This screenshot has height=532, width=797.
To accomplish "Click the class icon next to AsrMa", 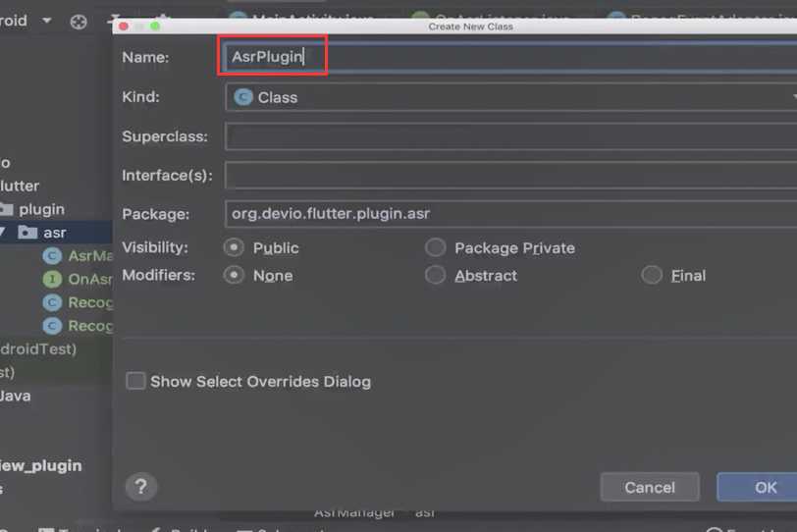I will [x=52, y=255].
